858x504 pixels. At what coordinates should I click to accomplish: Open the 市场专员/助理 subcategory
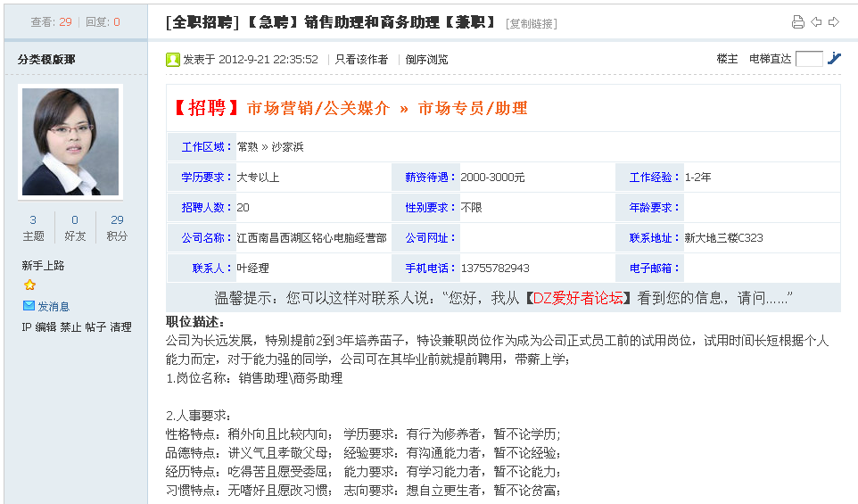click(x=473, y=108)
